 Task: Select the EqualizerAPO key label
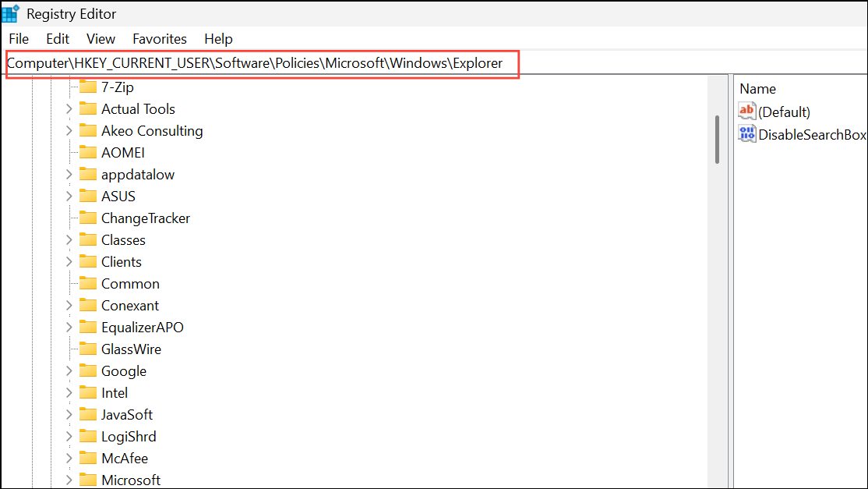coord(143,328)
